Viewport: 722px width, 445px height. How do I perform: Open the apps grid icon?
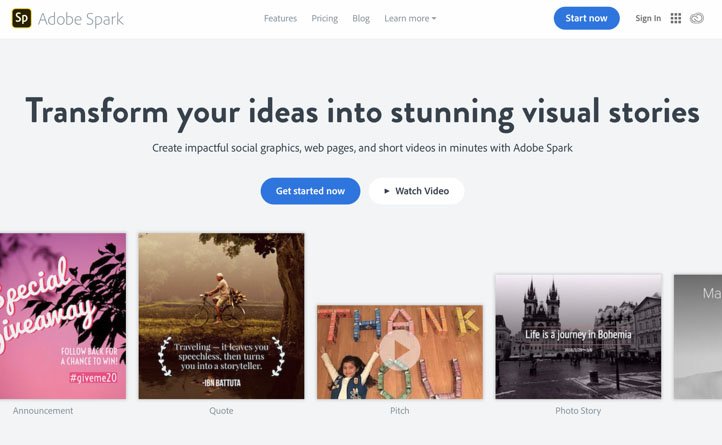tap(675, 18)
